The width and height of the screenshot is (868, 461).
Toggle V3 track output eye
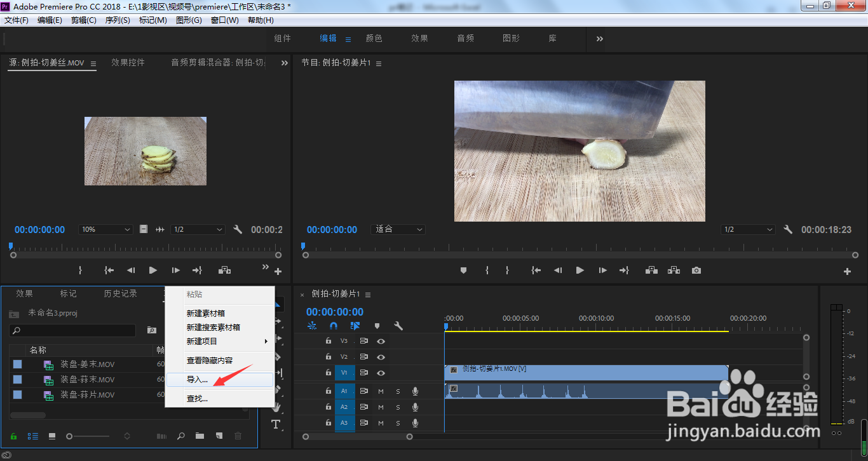pos(381,341)
